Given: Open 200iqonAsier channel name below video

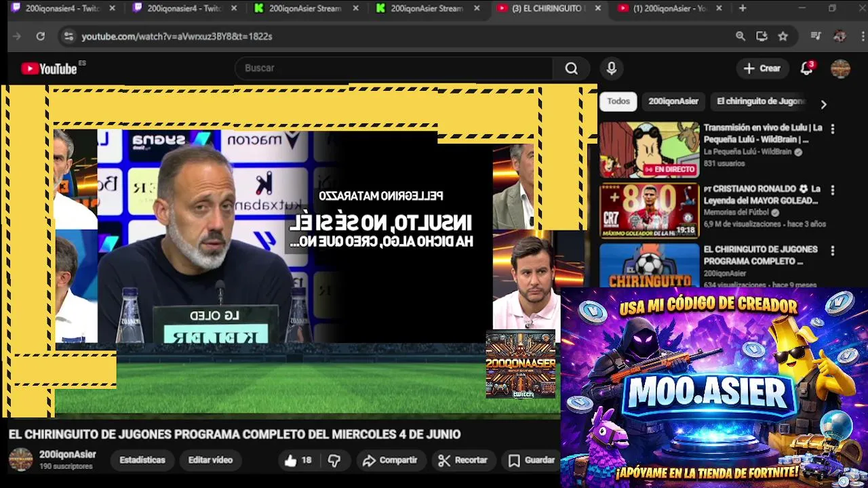Looking at the screenshot, I should (67, 455).
